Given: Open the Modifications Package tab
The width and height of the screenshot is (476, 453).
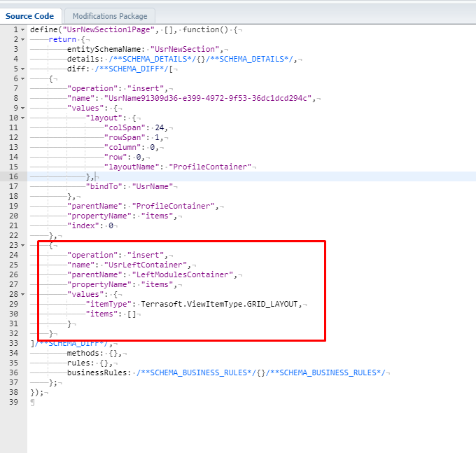Looking at the screenshot, I should point(109,15).
